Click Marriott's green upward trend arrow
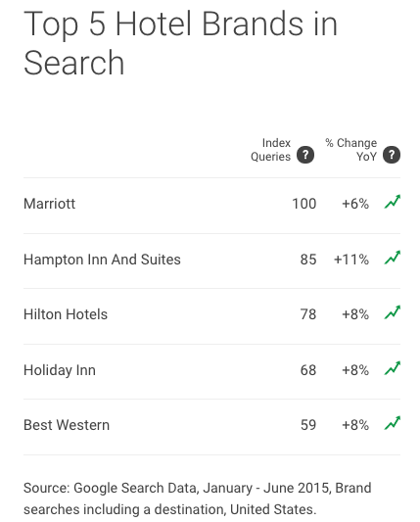420x522 pixels. point(393,202)
